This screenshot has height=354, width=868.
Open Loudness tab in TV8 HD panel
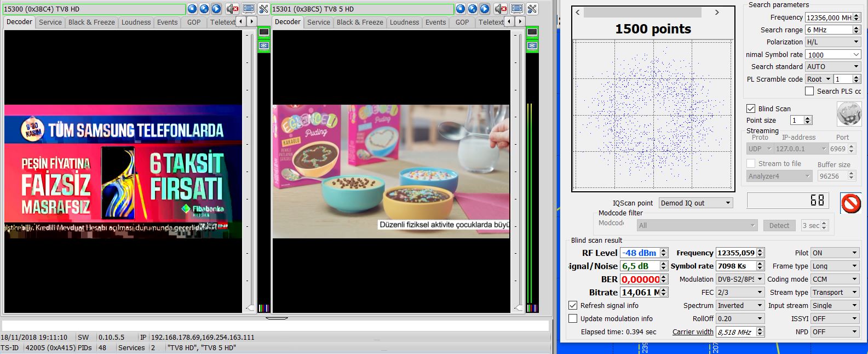[136, 22]
